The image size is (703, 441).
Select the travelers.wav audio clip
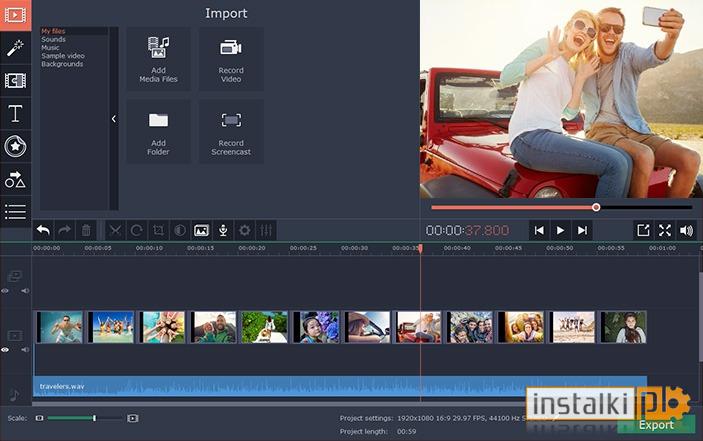(x=340, y=386)
